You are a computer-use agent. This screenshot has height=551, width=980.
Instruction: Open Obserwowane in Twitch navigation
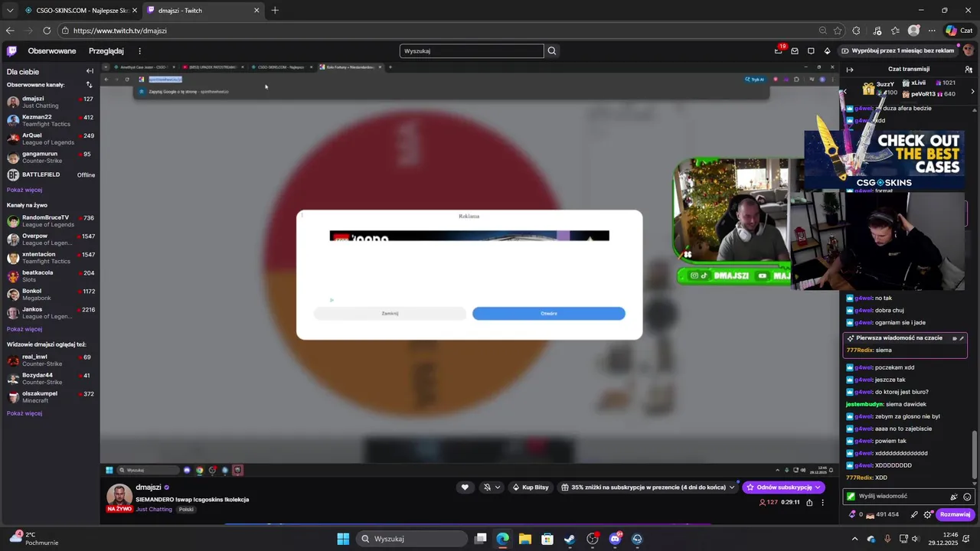click(x=52, y=51)
